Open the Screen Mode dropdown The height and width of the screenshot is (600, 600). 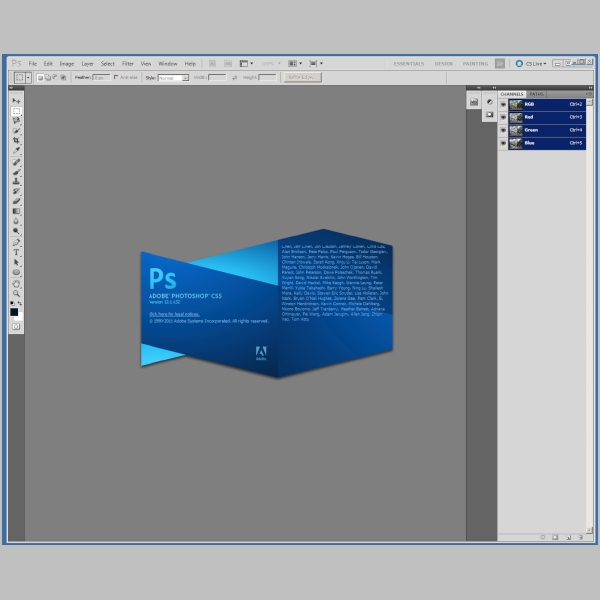click(x=316, y=64)
